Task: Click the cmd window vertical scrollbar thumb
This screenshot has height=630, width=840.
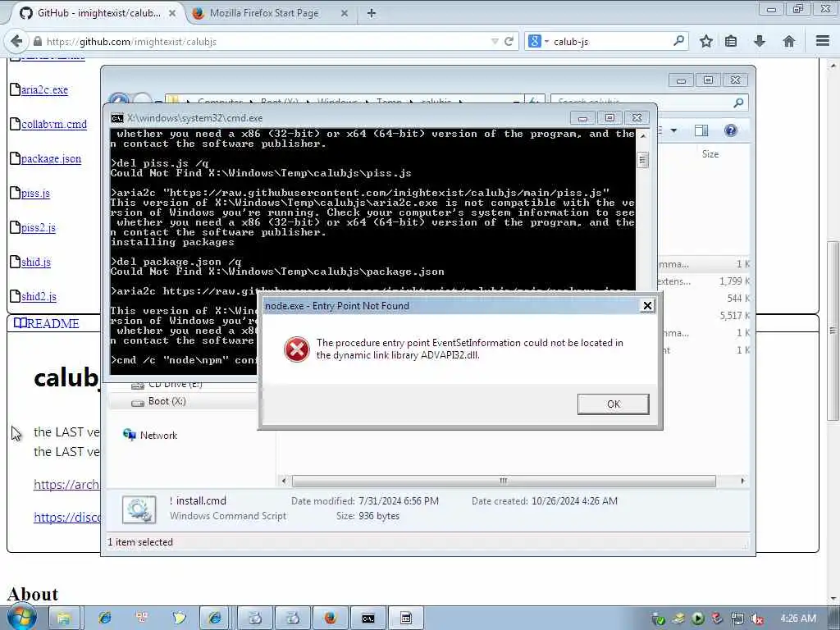Action: click(643, 160)
